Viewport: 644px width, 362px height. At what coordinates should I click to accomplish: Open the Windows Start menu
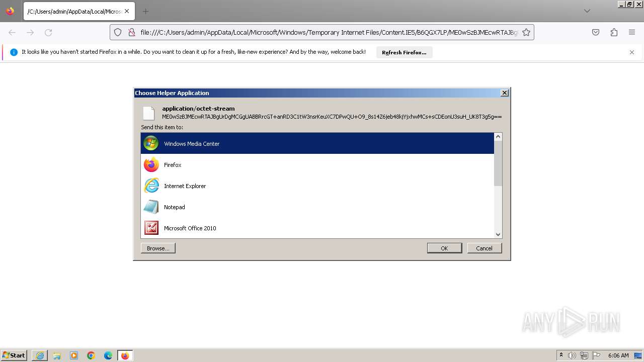pyautogui.click(x=14, y=355)
